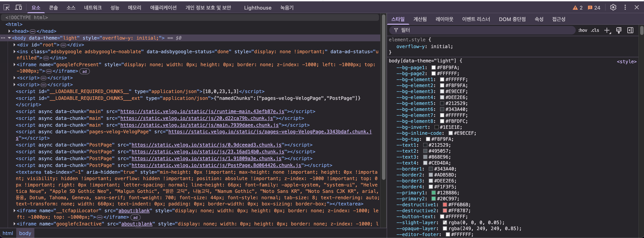Expand the div id root node
The height and width of the screenshot is (238, 644).
click(15, 45)
